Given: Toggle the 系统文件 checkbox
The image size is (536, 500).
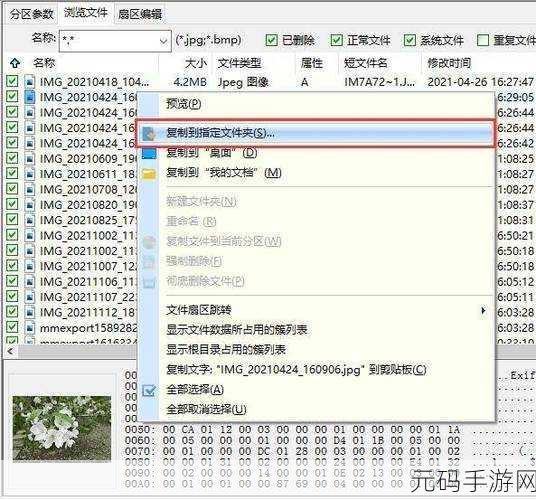Looking at the screenshot, I should (x=410, y=40).
